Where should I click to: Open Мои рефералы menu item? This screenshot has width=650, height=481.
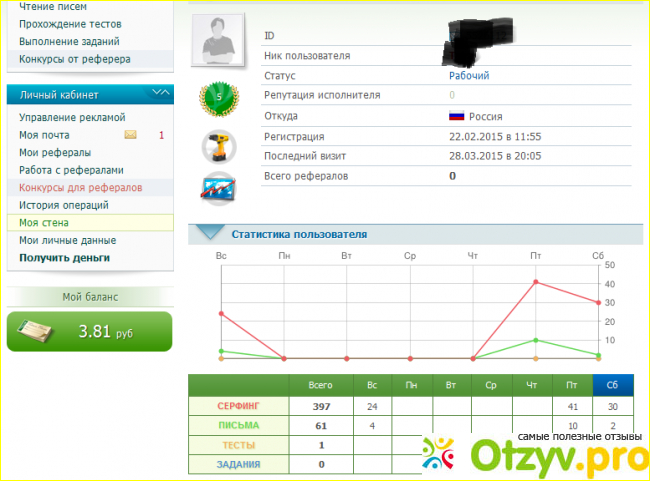(55, 153)
